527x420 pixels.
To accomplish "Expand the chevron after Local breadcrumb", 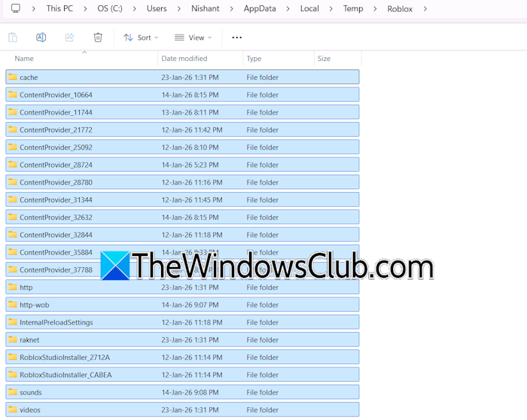I will [331, 9].
